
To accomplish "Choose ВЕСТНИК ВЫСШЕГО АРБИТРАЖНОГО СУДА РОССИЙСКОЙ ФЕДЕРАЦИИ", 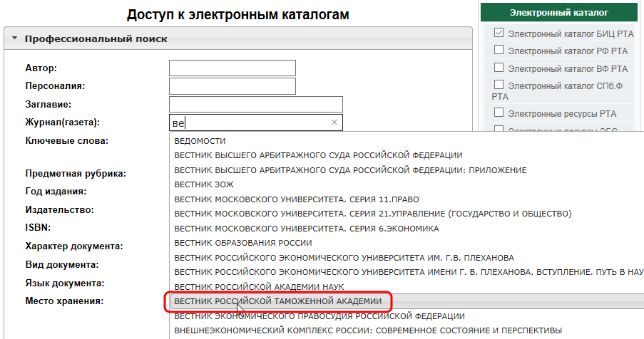I will click(318, 155).
